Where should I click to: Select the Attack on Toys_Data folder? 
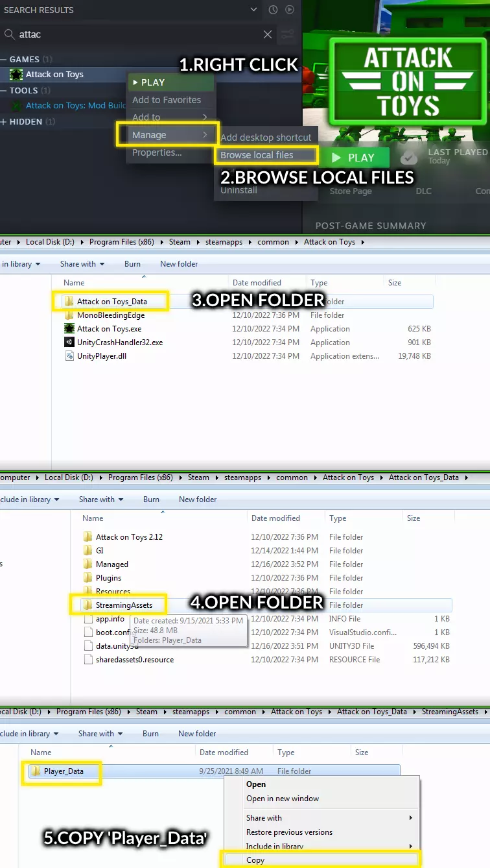pyautogui.click(x=111, y=302)
